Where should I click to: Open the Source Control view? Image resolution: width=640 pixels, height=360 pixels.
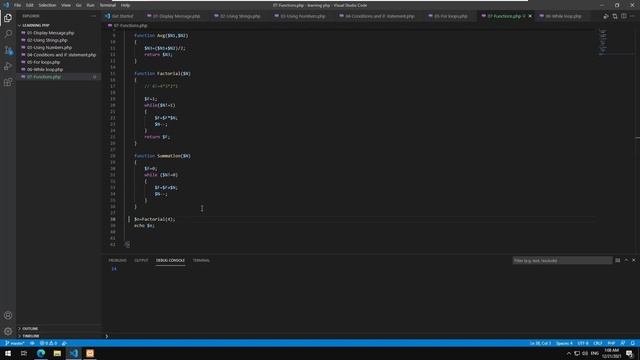pyautogui.click(x=8, y=50)
